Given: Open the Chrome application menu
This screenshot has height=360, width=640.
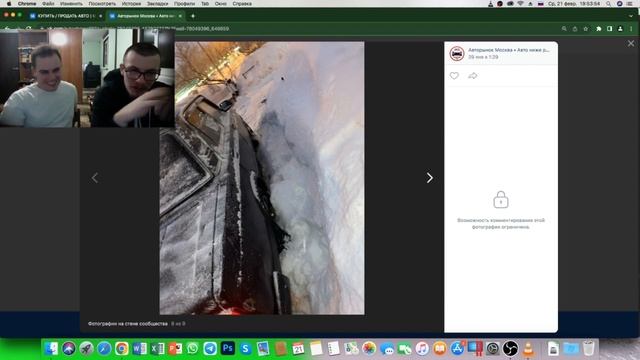Looking at the screenshot, I should [x=27, y=4].
